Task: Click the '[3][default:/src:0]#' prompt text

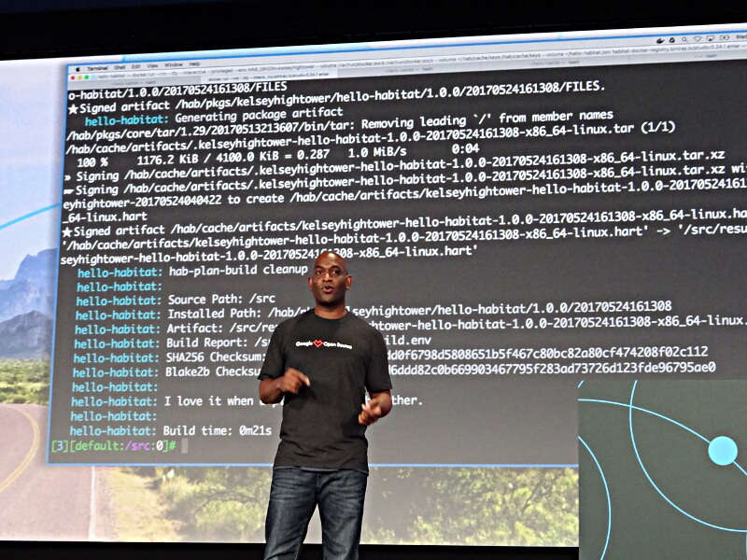Action: [113, 446]
